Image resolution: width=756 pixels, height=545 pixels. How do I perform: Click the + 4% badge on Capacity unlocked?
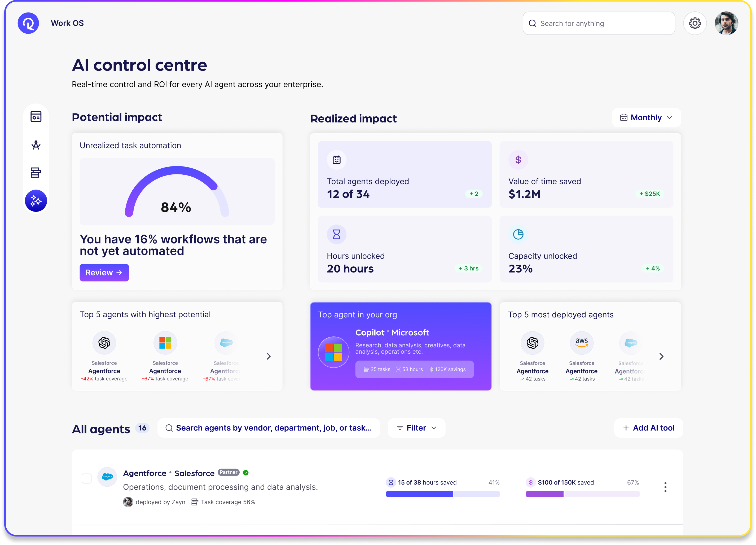click(x=653, y=268)
